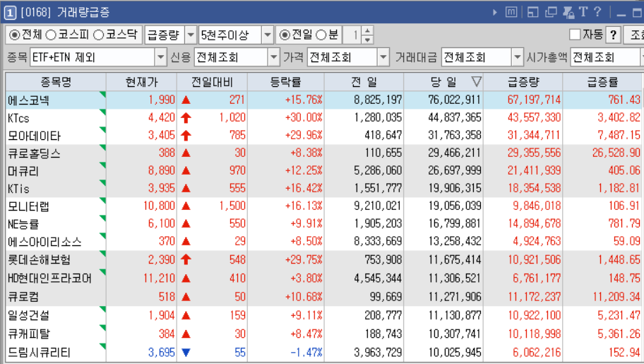Sort by 전일대비 column header

pyautogui.click(x=212, y=82)
